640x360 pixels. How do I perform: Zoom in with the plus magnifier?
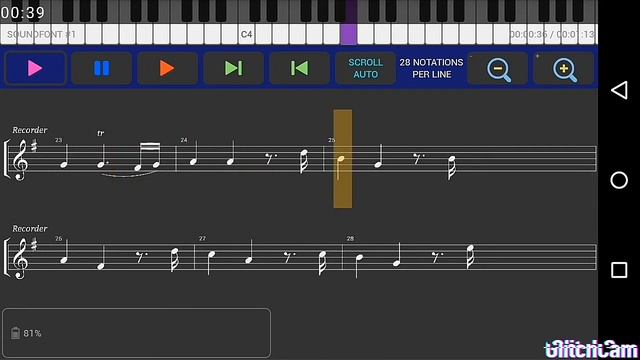[x=564, y=69]
